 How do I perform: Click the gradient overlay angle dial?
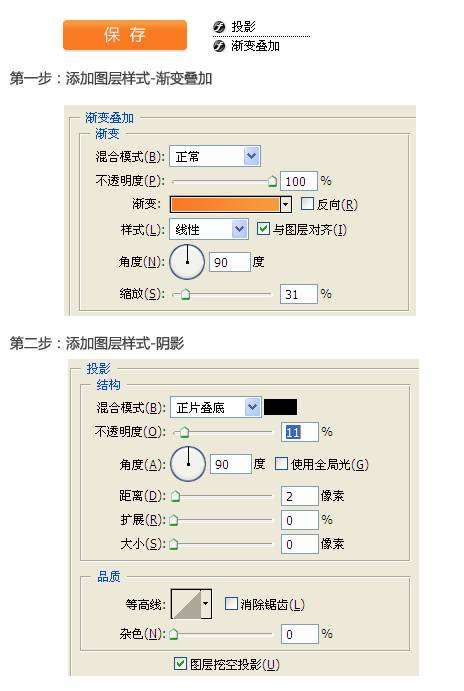point(187,262)
